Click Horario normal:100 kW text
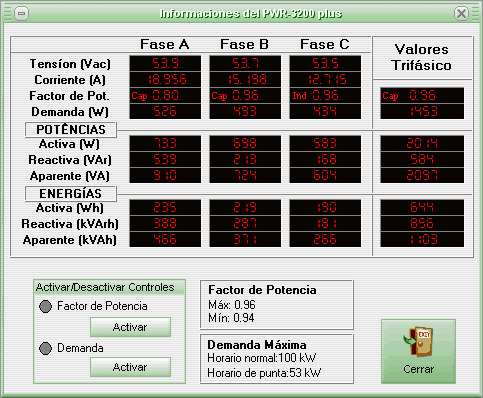The image size is (483, 398). click(x=262, y=358)
